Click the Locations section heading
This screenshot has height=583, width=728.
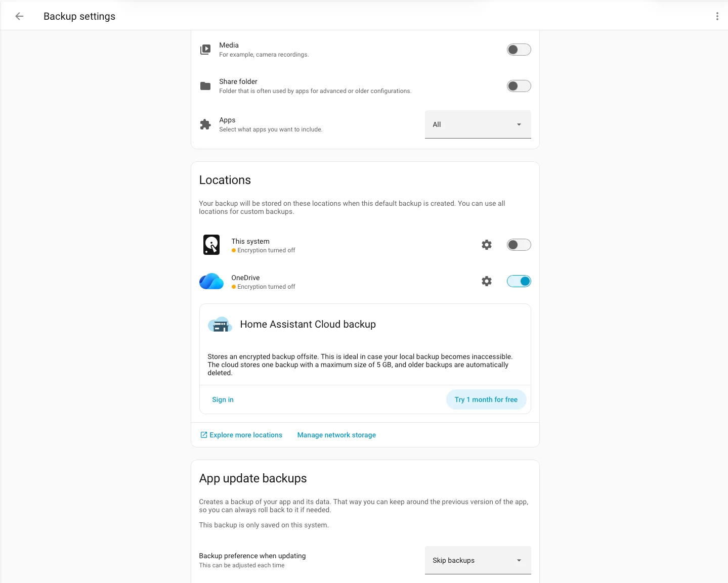tap(225, 180)
